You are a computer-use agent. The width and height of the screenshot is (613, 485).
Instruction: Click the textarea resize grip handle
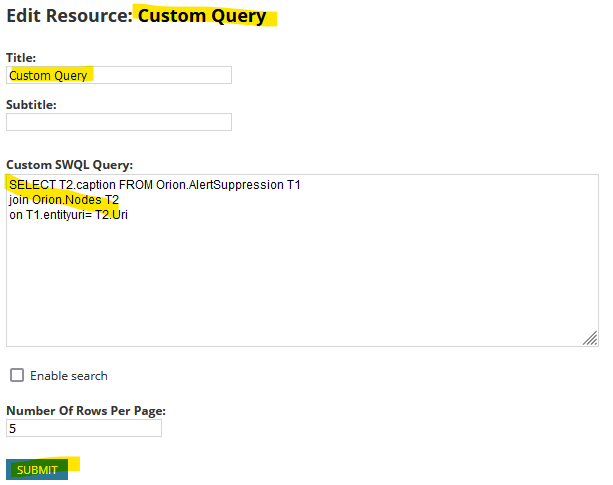pos(590,338)
